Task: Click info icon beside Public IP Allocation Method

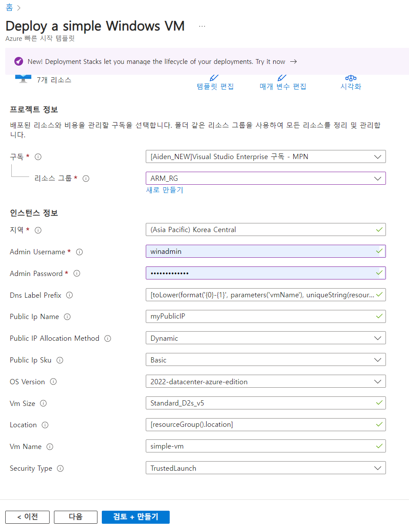Action: 107,339
